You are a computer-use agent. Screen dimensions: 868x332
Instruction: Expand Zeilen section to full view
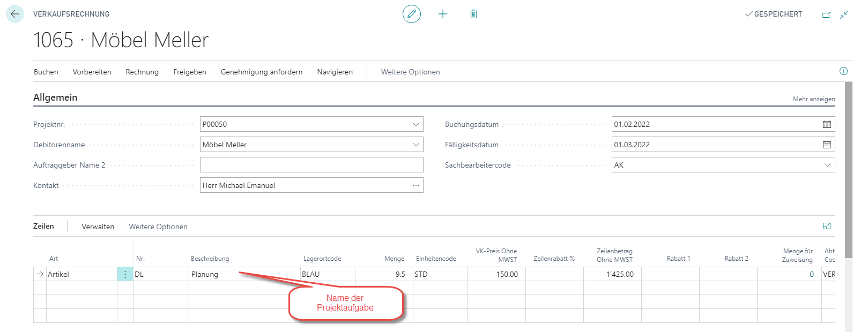(827, 226)
